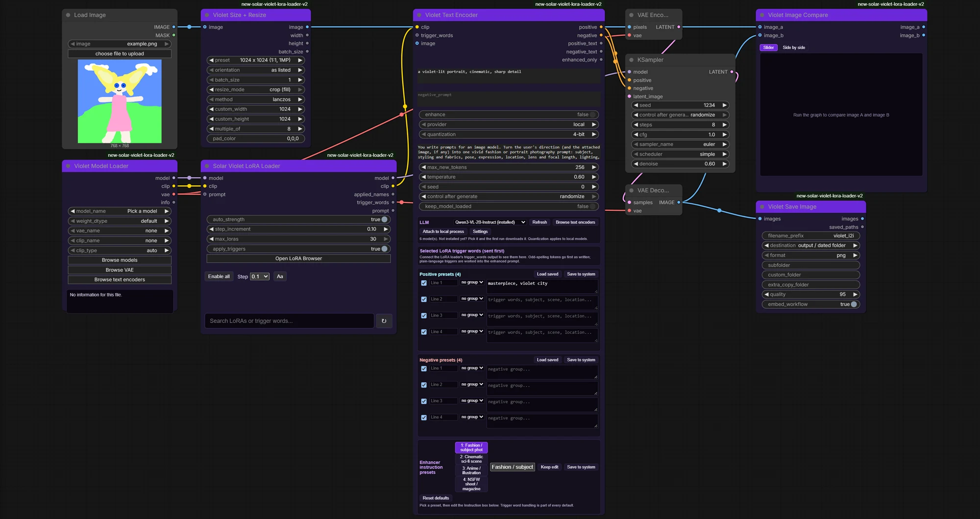Viewport: 980px width, 519px height.
Task: Click choose file to upload button
Action: 120,54
